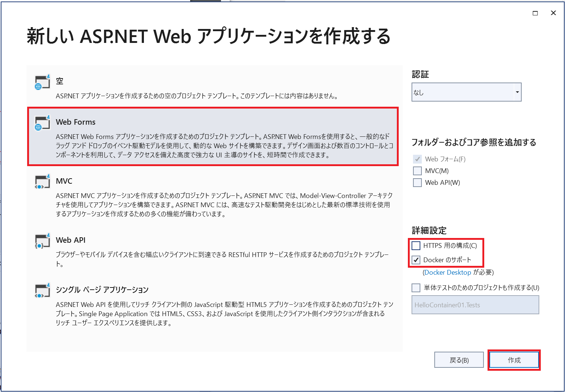Viewport: 565px width, 392px height.
Task: Select the Web Forms template title
Action: pyautogui.click(x=76, y=122)
